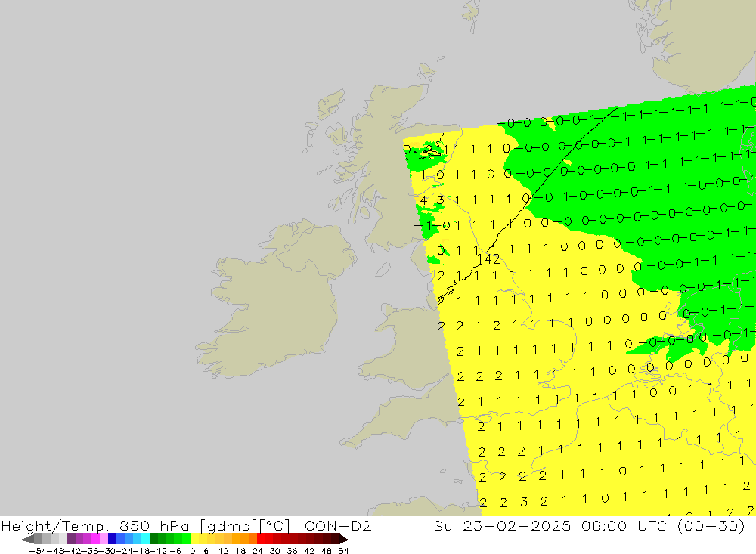Click the "-48" legend value
This screenshot has height=554, width=756.
click(x=56, y=551)
